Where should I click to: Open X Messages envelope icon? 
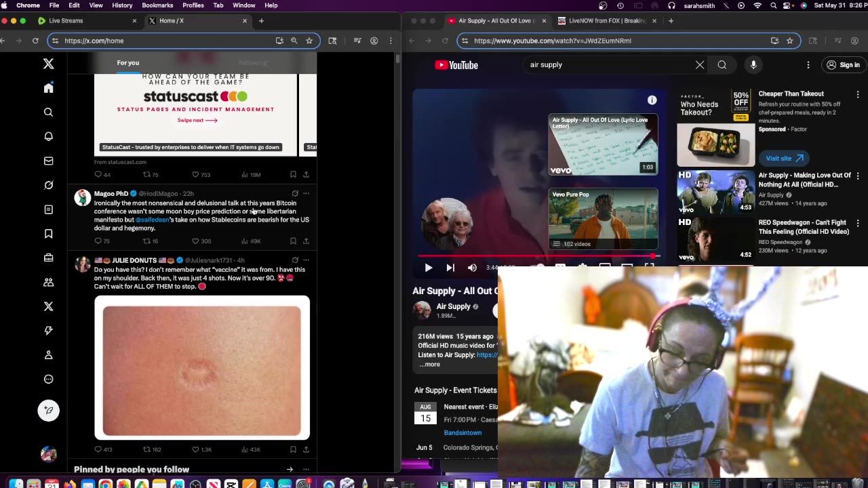point(48,161)
